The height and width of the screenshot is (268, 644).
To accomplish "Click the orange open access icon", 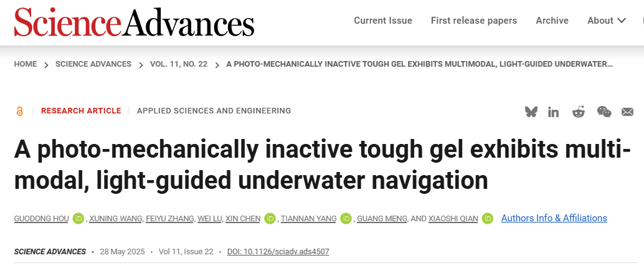I will 19,112.
